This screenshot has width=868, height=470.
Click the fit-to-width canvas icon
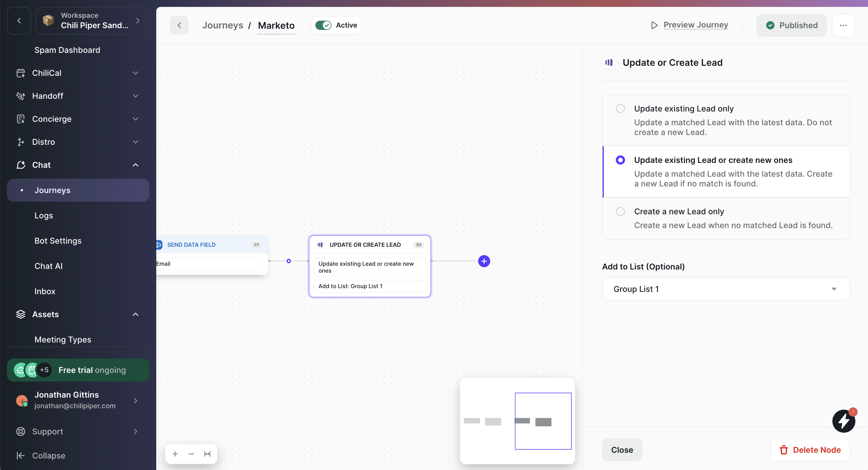point(207,454)
